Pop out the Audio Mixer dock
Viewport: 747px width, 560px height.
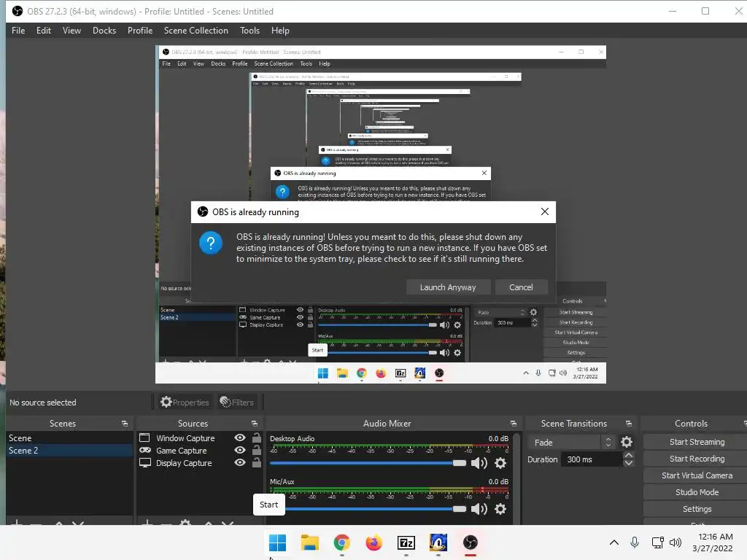click(x=513, y=424)
